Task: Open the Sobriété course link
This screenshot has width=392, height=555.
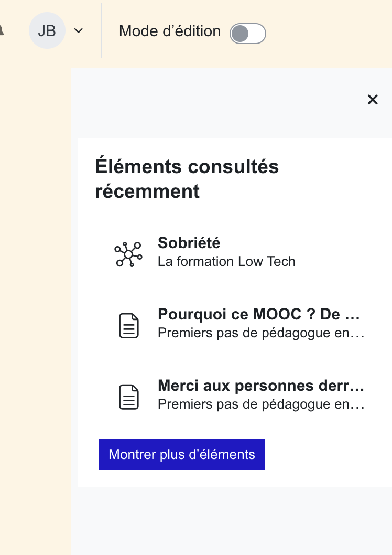Action: (189, 243)
